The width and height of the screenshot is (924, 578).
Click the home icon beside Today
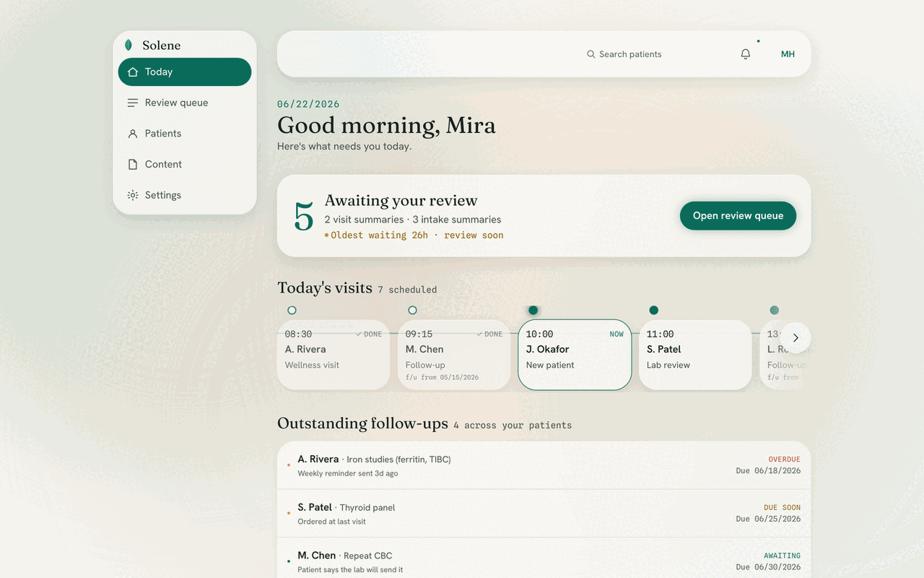[x=133, y=72]
